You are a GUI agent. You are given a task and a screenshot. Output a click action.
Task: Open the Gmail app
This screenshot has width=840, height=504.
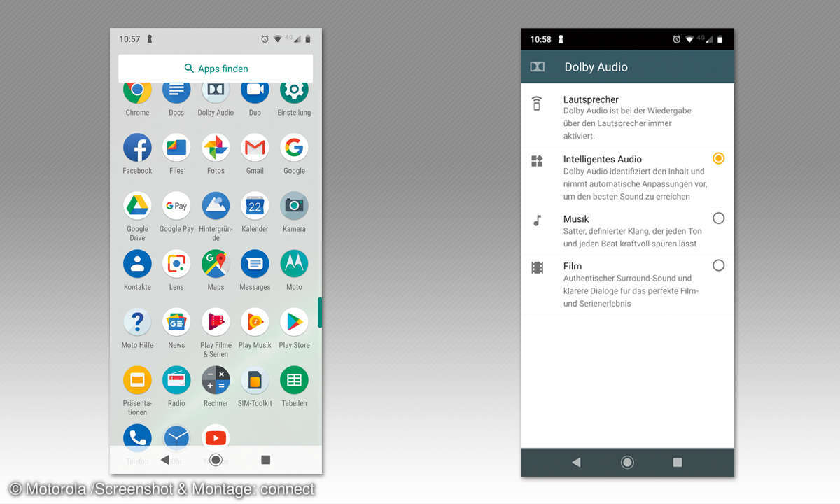(x=255, y=148)
